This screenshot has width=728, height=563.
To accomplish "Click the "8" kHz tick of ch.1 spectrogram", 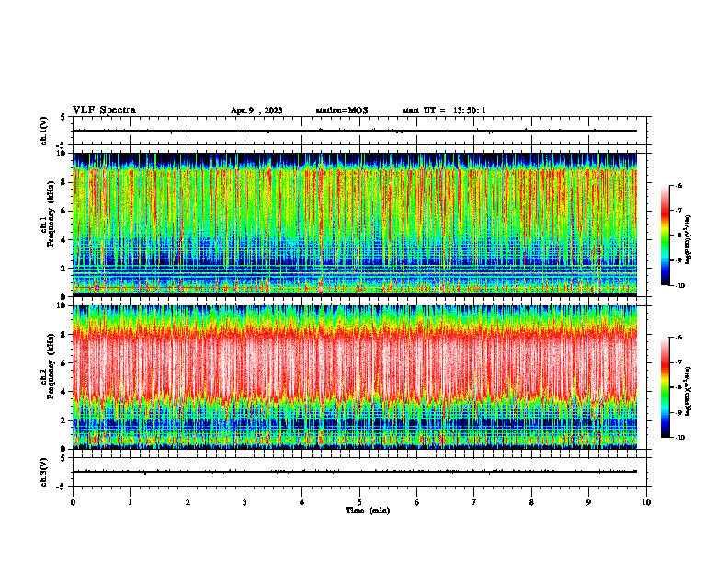I will (63, 182).
